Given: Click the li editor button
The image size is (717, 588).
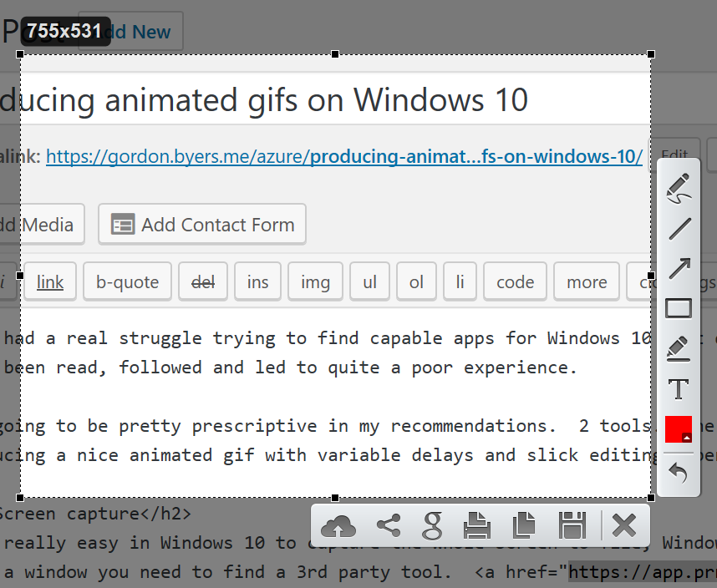Looking at the screenshot, I should pyautogui.click(x=460, y=281).
